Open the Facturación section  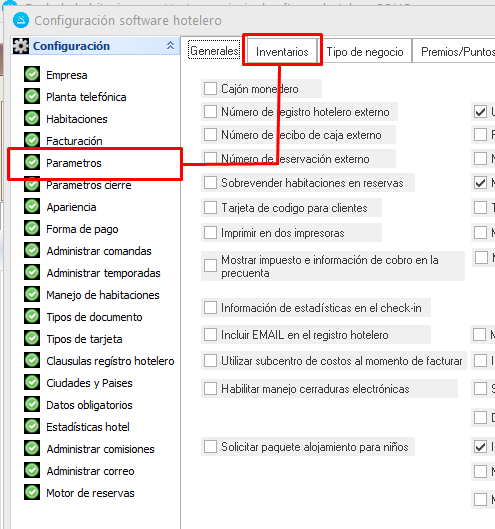[x=74, y=141]
